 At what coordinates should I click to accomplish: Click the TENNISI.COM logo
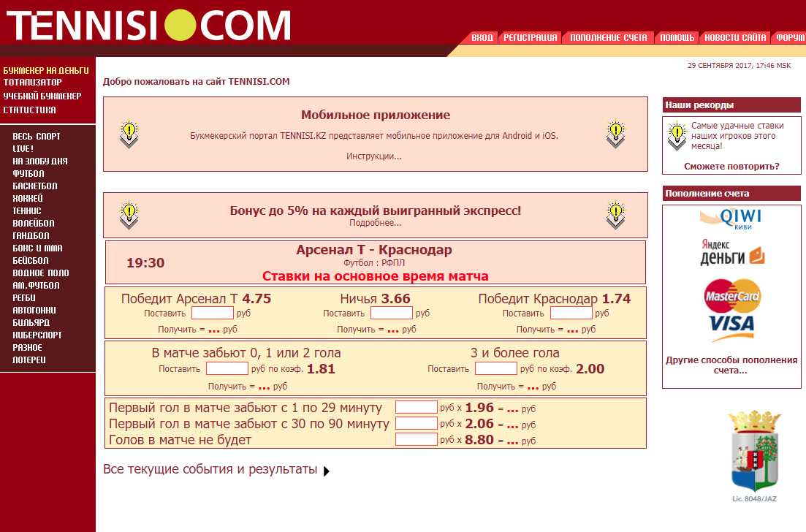pyautogui.click(x=148, y=25)
